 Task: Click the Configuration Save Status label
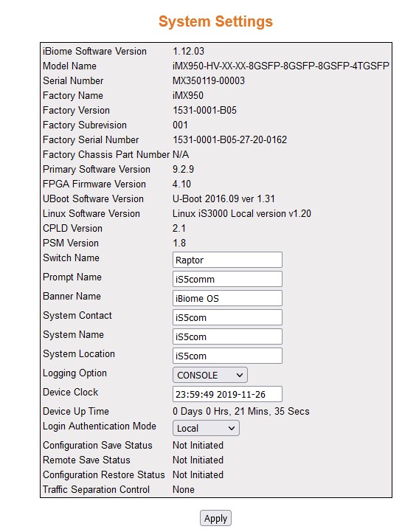(x=97, y=445)
